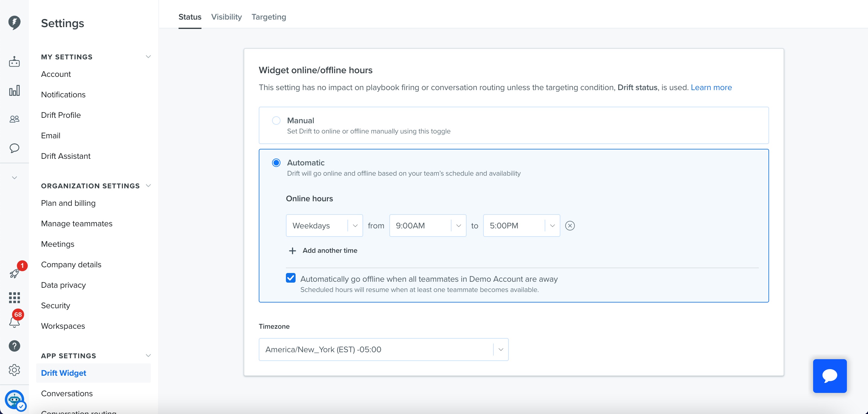Open the Security settings page
The width and height of the screenshot is (868, 414).
(55, 306)
